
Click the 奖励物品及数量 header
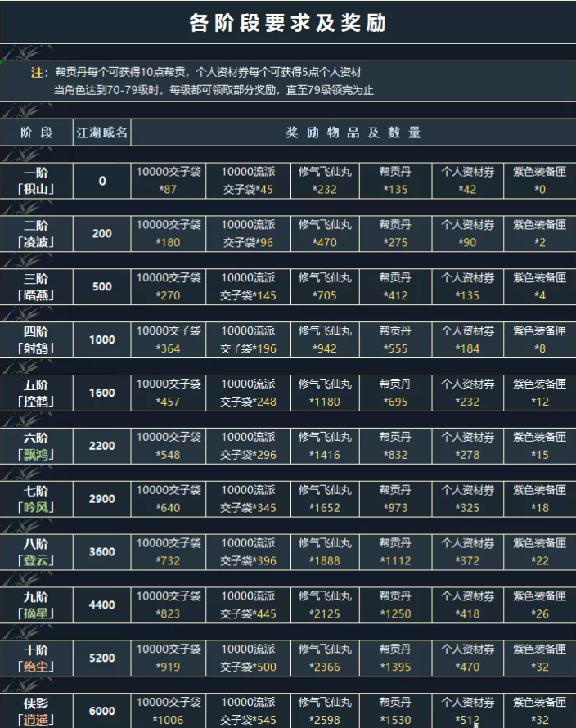point(353,133)
